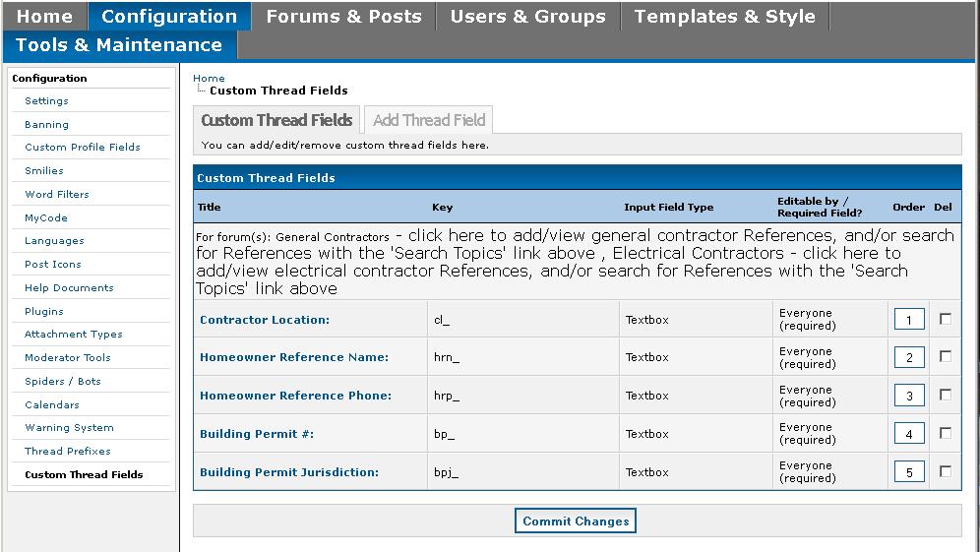Screen dimensions: 980x552
Task: Open Moderator Tools in sidebar
Action: click(68, 358)
